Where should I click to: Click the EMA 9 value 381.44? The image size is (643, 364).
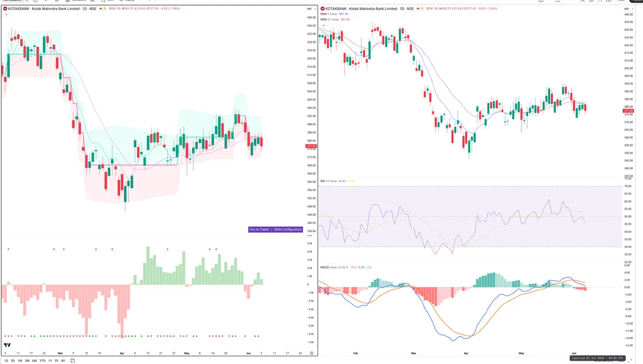(x=345, y=14)
